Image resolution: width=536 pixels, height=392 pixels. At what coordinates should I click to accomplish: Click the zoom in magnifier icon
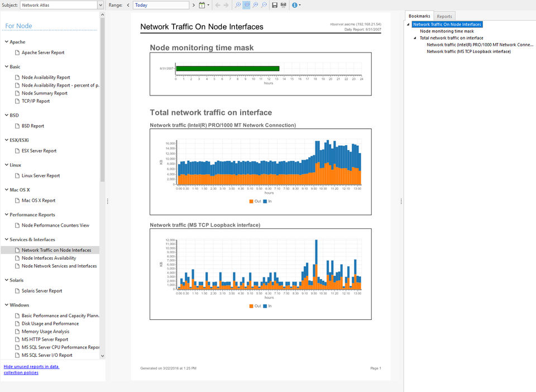255,5
